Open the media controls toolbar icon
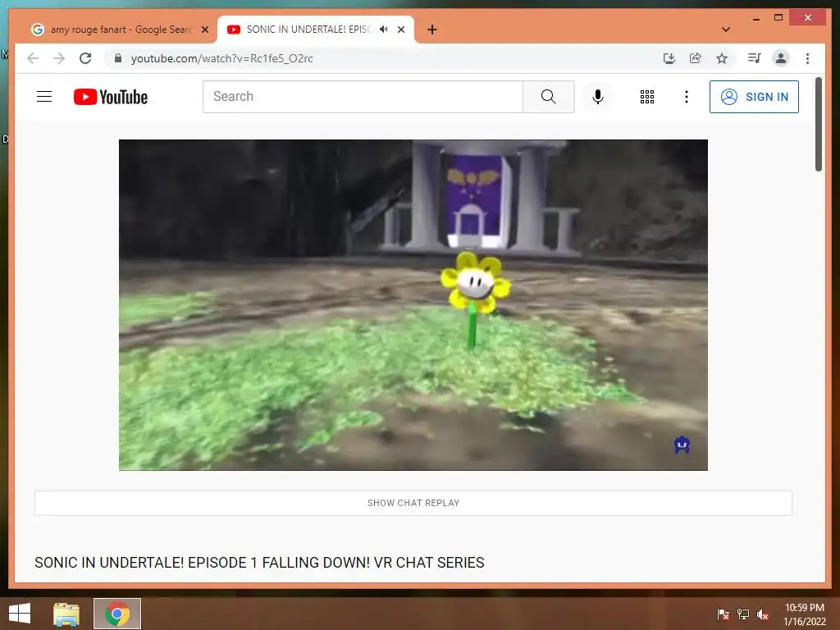840x630 pixels. [x=755, y=58]
